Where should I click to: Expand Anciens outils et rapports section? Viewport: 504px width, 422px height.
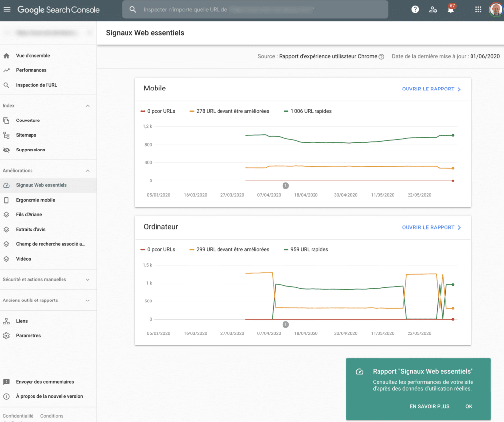88,301
